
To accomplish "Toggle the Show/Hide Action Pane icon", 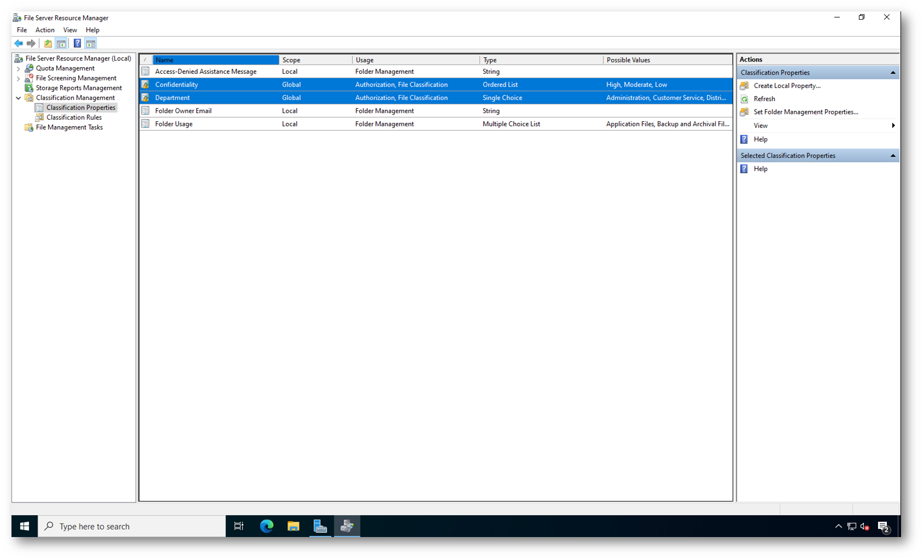I will [91, 43].
